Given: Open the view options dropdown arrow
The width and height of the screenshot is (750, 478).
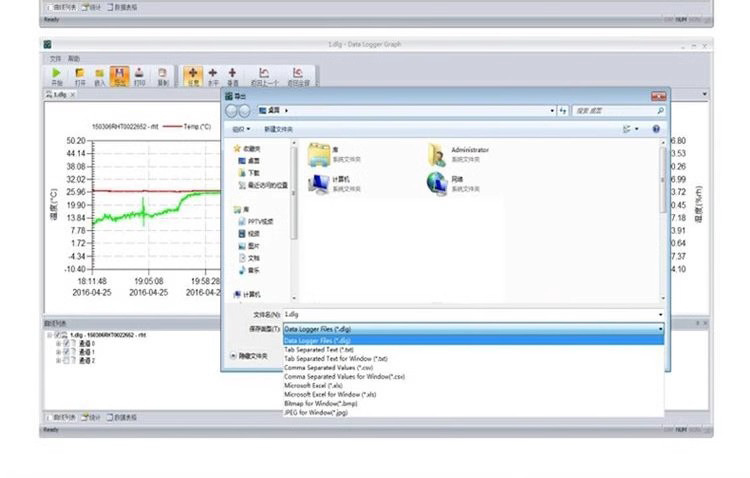Looking at the screenshot, I should [x=636, y=129].
